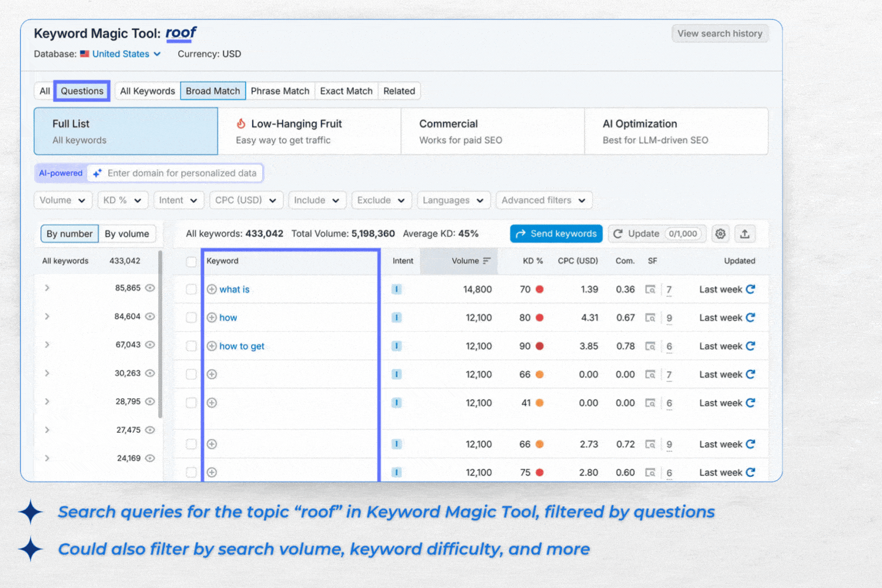Click the AI sparkle icon in domain field

[97, 173]
